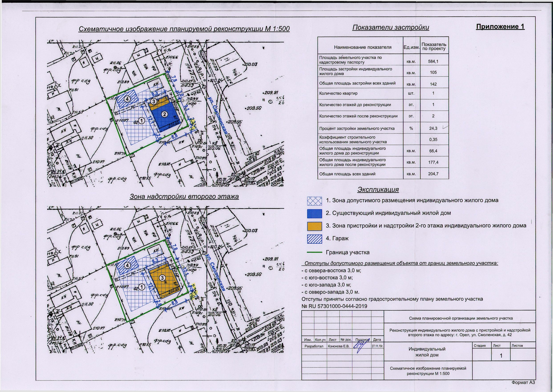Click the legend label Граница участка
This screenshot has width=553, height=392.
(x=348, y=252)
